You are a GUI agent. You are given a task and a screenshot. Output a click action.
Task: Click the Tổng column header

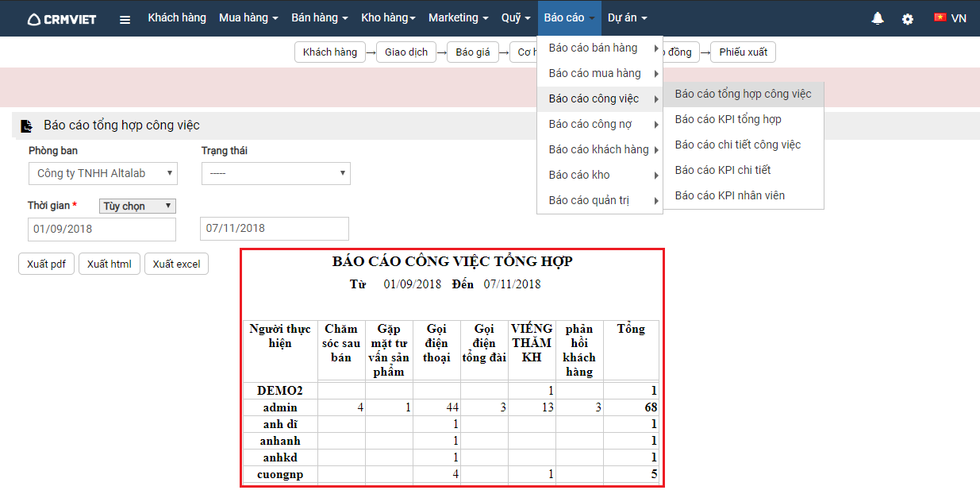pyautogui.click(x=632, y=329)
